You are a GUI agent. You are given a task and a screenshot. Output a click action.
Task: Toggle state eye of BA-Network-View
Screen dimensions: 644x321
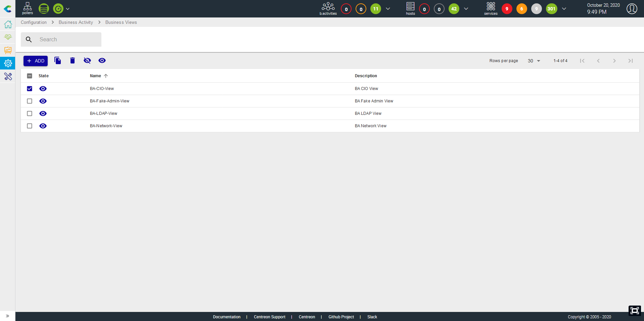43,126
